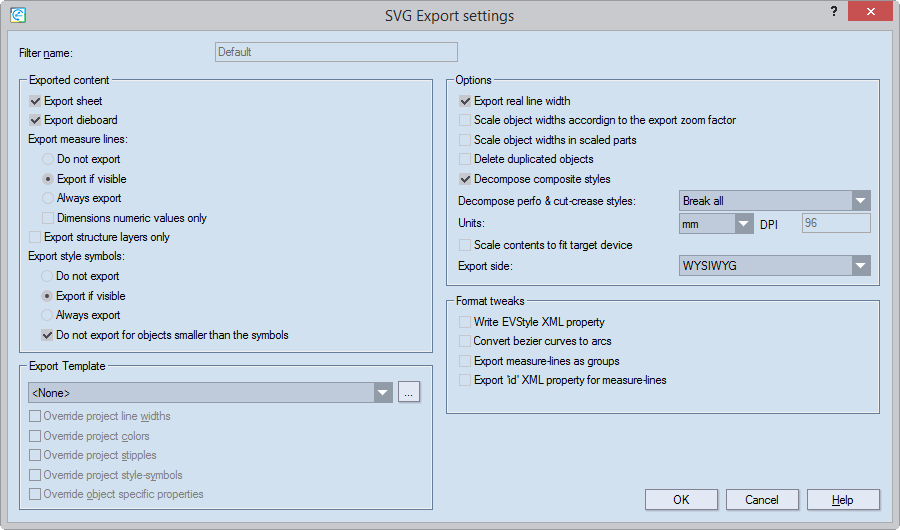Enable Delete duplicated objects option
Screen dimensions: 900x530
click(465, 159)
